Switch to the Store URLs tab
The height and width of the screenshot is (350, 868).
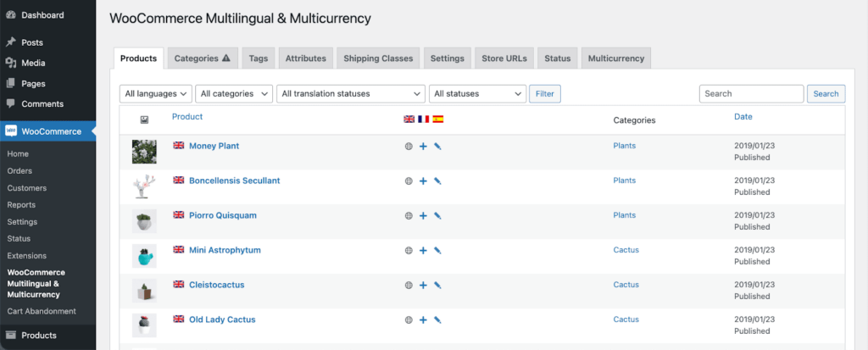pos(504,58)
